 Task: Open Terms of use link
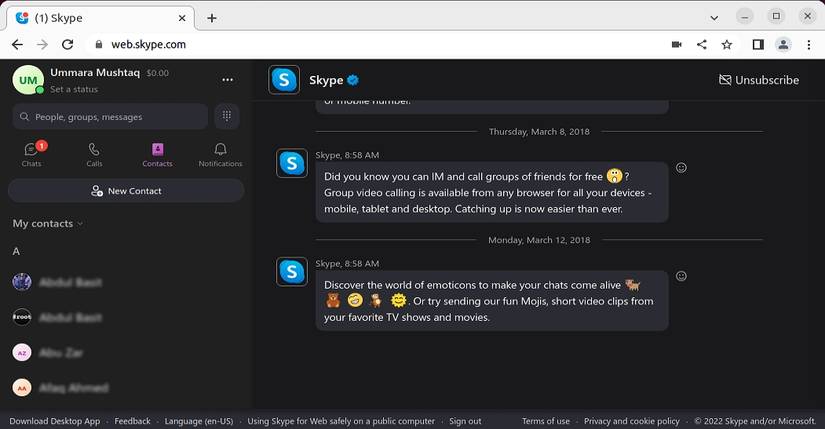pos(546,421)
